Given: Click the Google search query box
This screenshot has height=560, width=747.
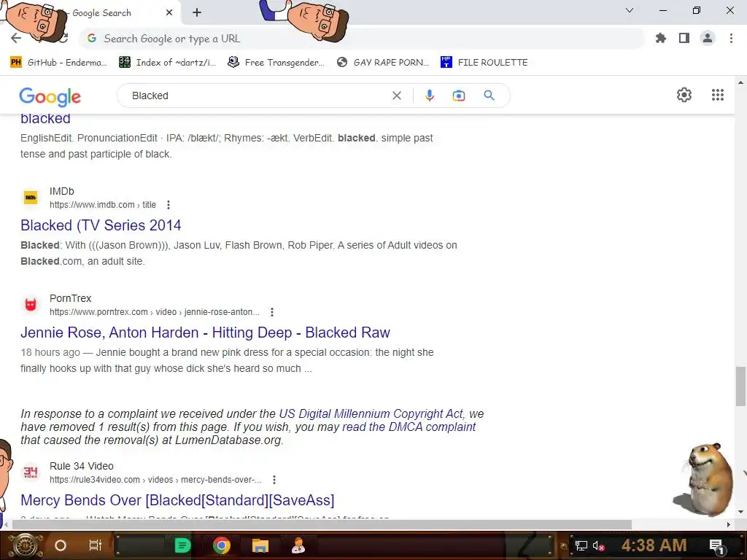Looking at the screenshot, I should point(258,96).
